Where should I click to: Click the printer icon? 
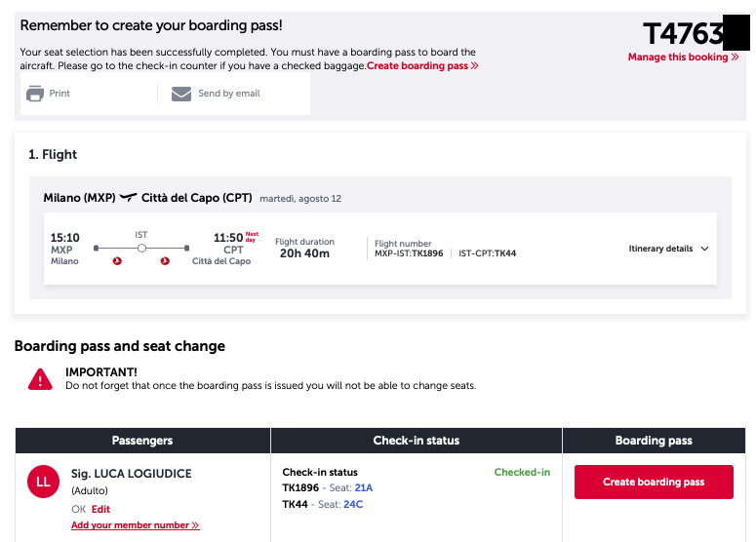(x=35, y=94)
